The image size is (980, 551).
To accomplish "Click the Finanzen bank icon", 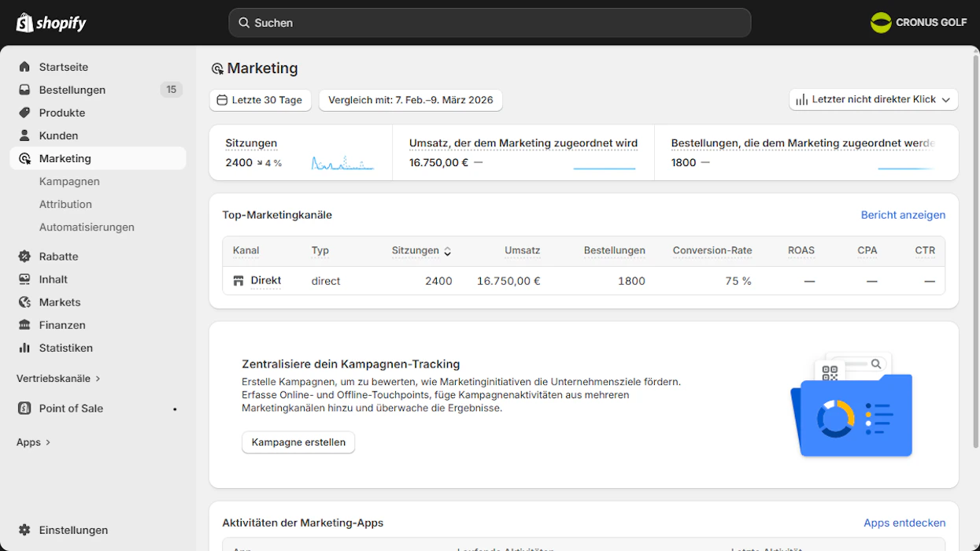I will 24,325.
